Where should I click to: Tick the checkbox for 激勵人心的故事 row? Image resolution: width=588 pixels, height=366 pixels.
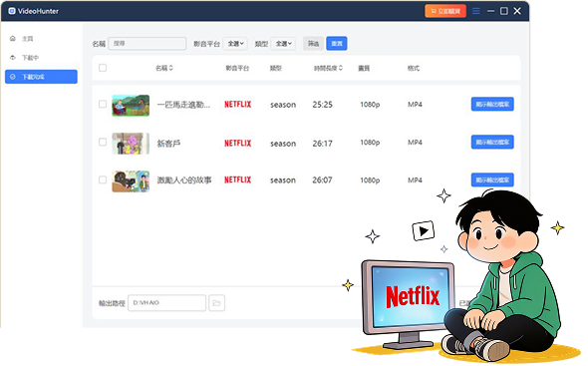click(103, 180)
